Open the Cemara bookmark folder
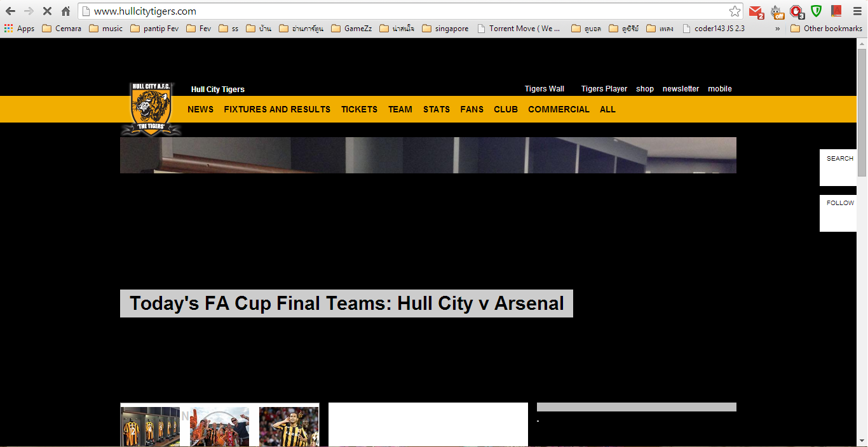The width and height of the screenshot is (868, 447). click(x=62, y=29)
